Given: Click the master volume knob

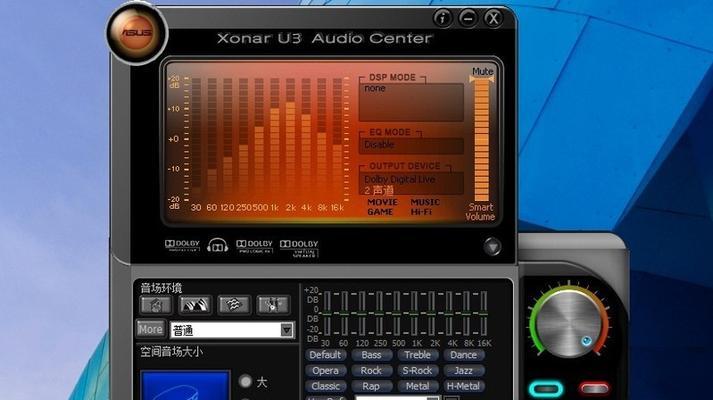Looking at the screenshot, I should [569, 323].
